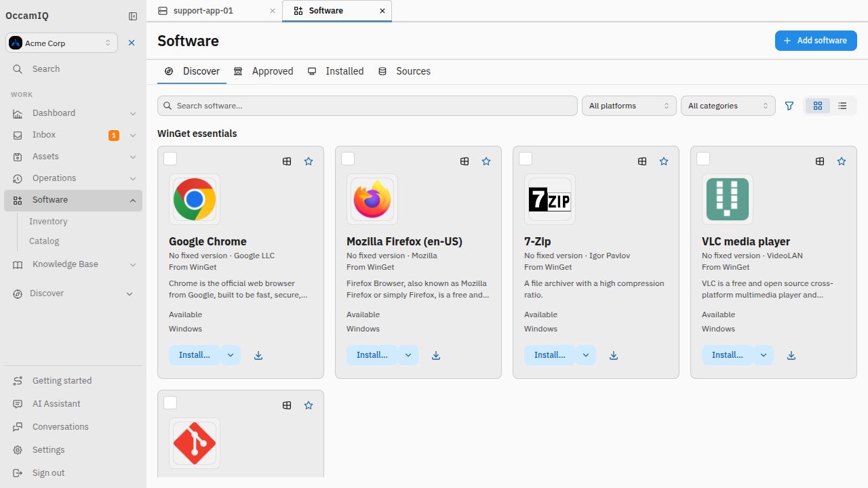Select the 7-Zip checkbox
The width and height of the screenshot is (868, 488).
[526, 159]
